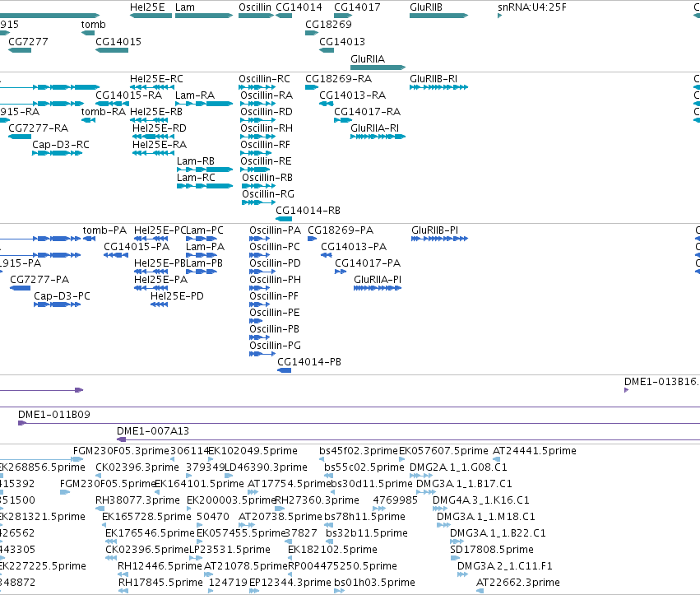Screen dimensions: 700x595
Task: Click the Lam-PB protein feature
Action: click(202, 272)
